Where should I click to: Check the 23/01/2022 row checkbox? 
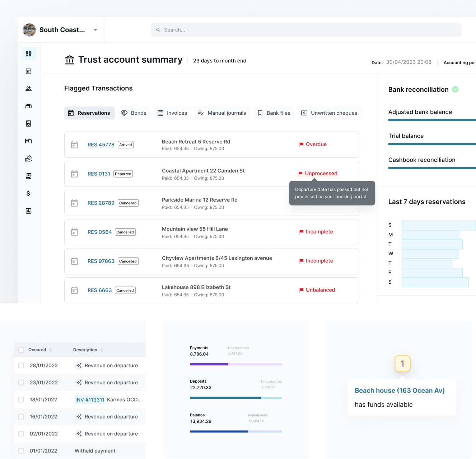21,383
